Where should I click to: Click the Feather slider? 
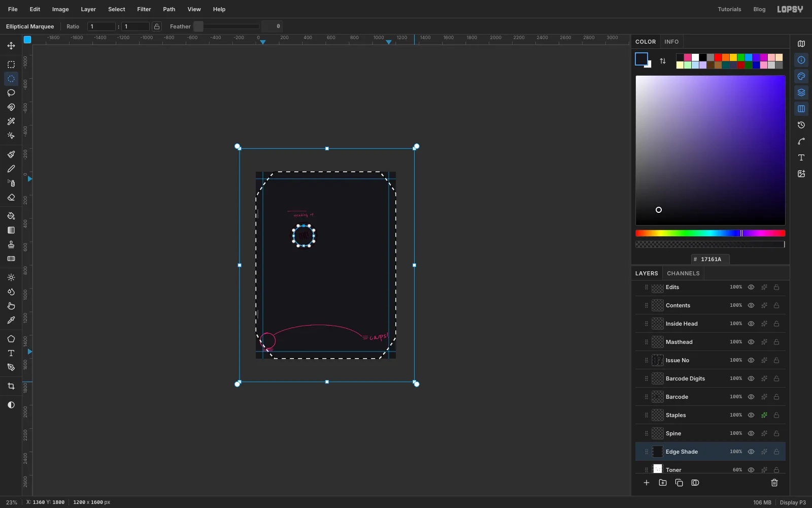tap(226, 26)
